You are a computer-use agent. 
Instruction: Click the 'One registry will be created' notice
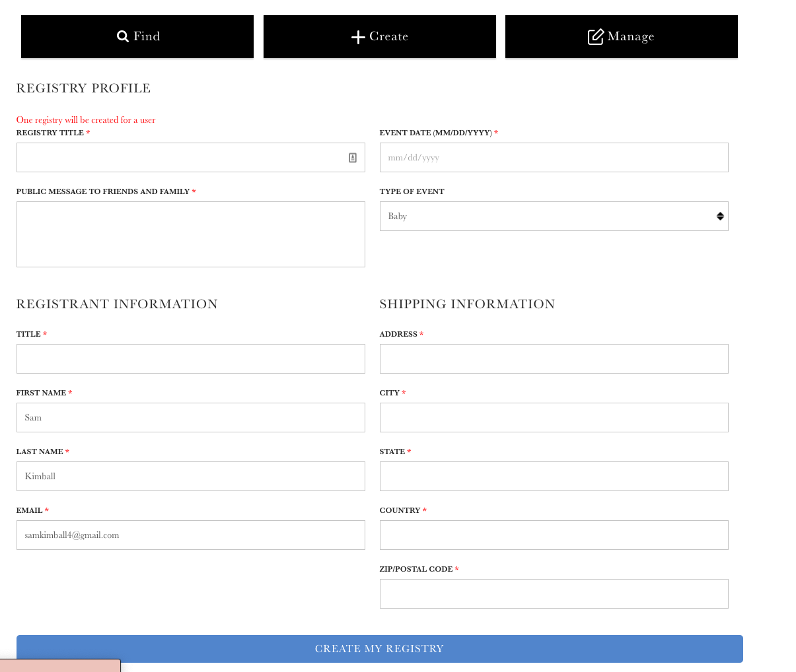(x=86, y=120)
